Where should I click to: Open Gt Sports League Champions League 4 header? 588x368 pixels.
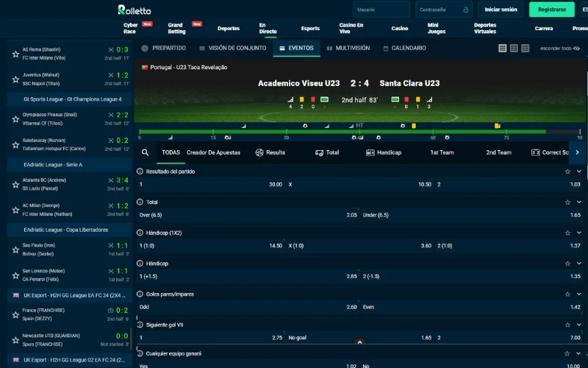tap(70, 99)
